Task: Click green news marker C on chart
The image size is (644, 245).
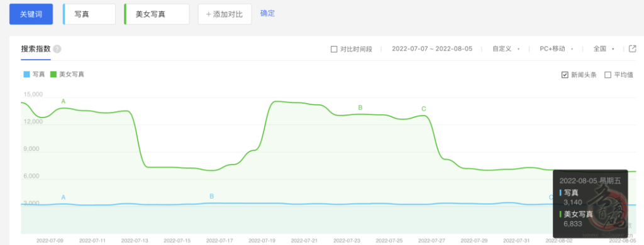Action: coord(424,109)
